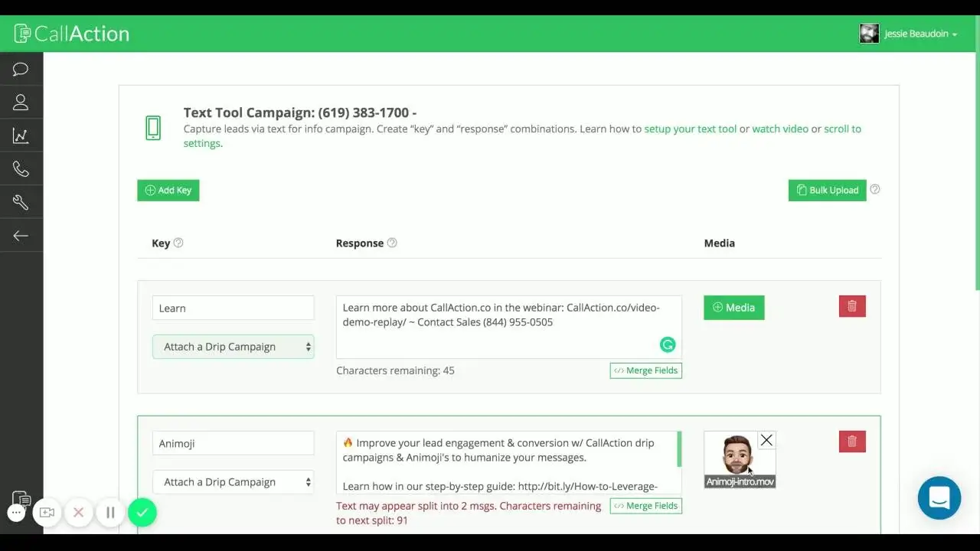The height and width of the screenshot is (551, 980).
Task: Click the Learn key input field
Action: click(x=234, y=308)
